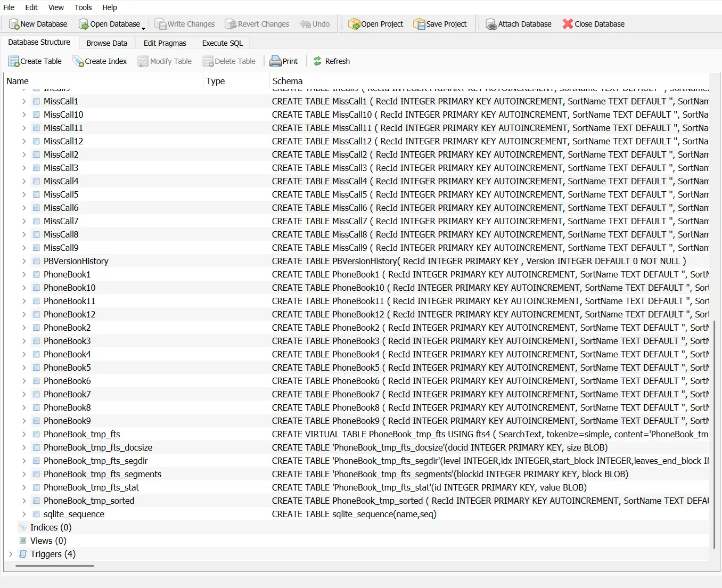722x588 pixels.
Task: Click the green Refresh icon
Action: coord(317,61)
